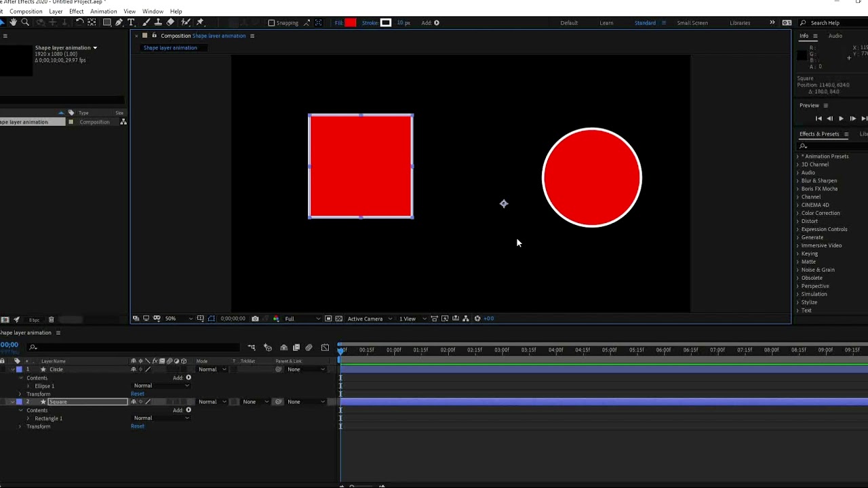Click the Circle layer parent pick whip
868x488 pixels.
[x=278, y=369]
